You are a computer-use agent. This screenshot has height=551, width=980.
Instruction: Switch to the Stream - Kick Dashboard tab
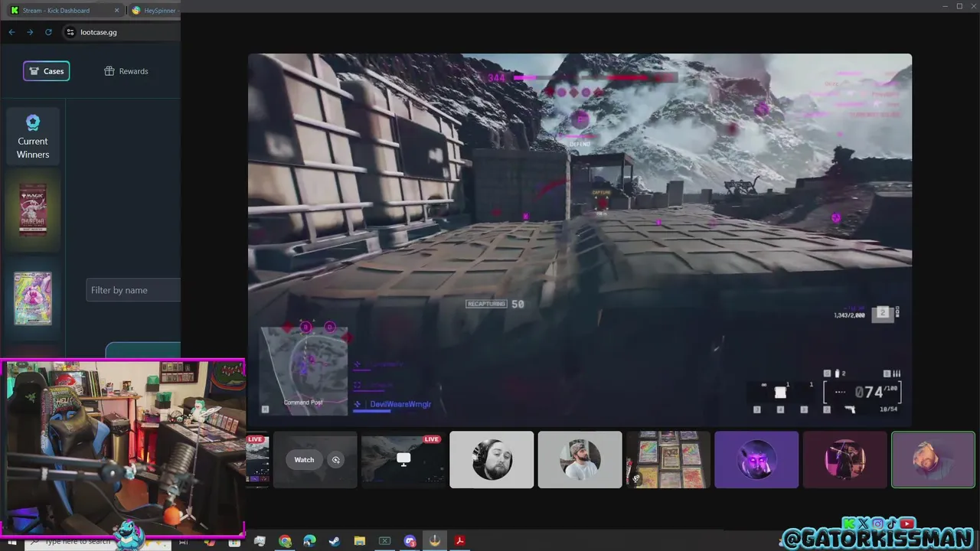(x=64, y=10)
